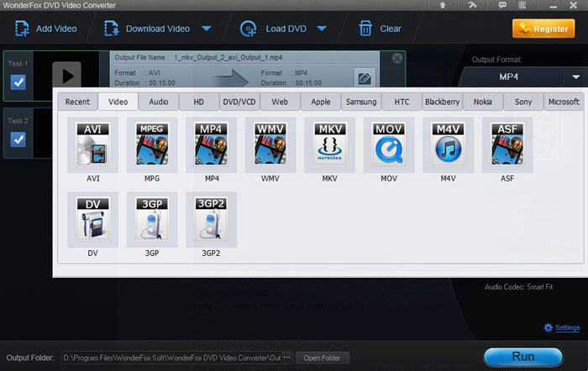Choose the DV camcorder format icon

[x=92, y=220]
